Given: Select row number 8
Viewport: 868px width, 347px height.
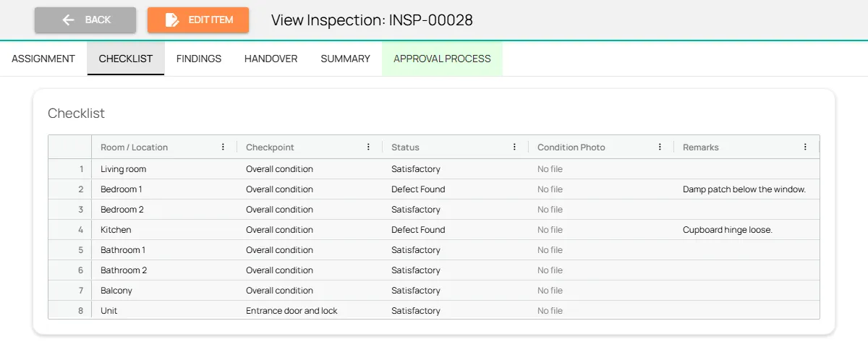Looking at the screenshot, I should (x=70, y=310).
